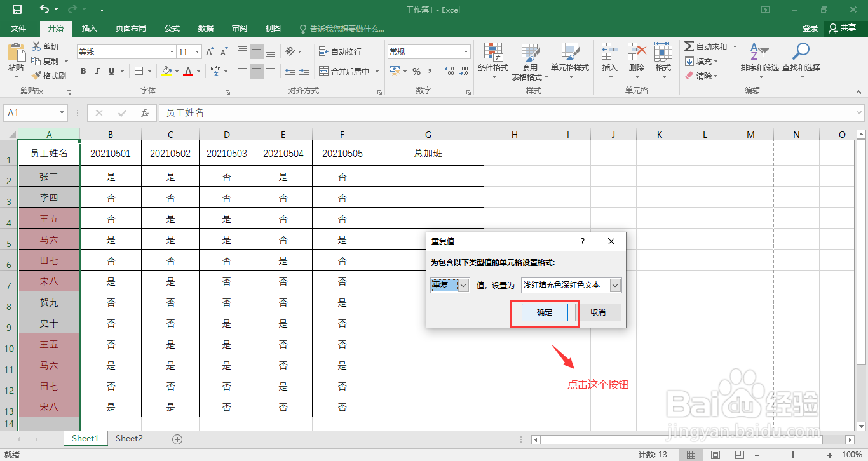Click the 取消 button in dialog

pyautogui.click(x=598, y=312)
